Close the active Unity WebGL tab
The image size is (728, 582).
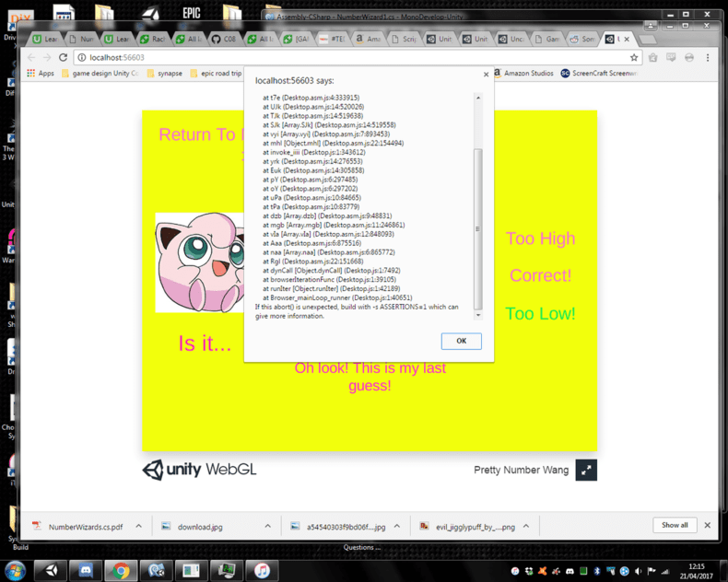(627, 39)
